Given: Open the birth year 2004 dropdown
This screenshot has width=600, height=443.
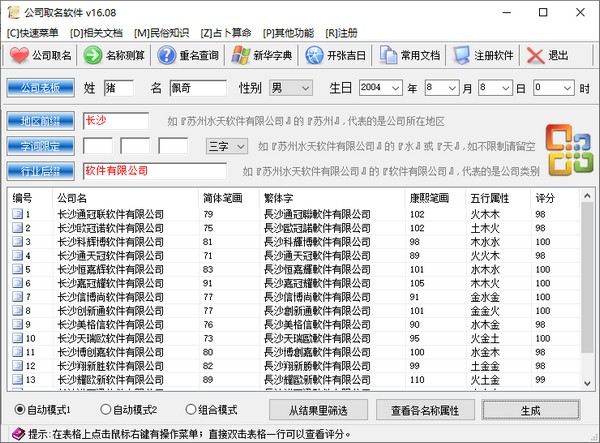Looking at the screenshot, I should [x=380, y=88].
